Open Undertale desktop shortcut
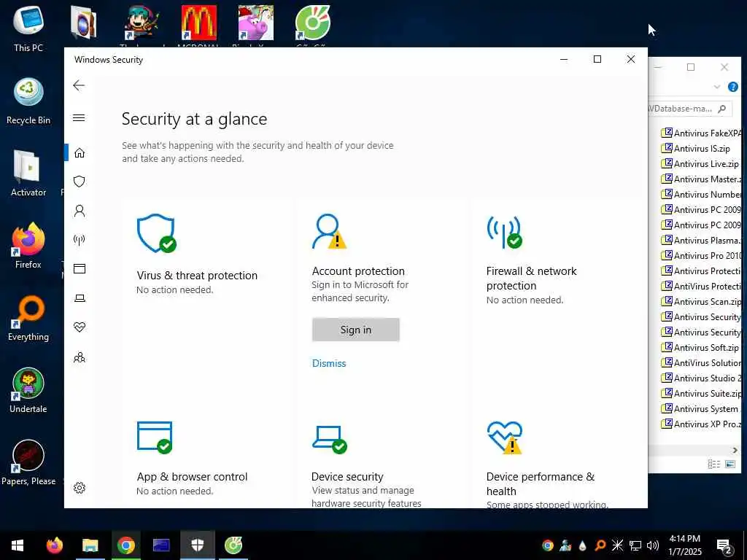 tap(28, 391)
